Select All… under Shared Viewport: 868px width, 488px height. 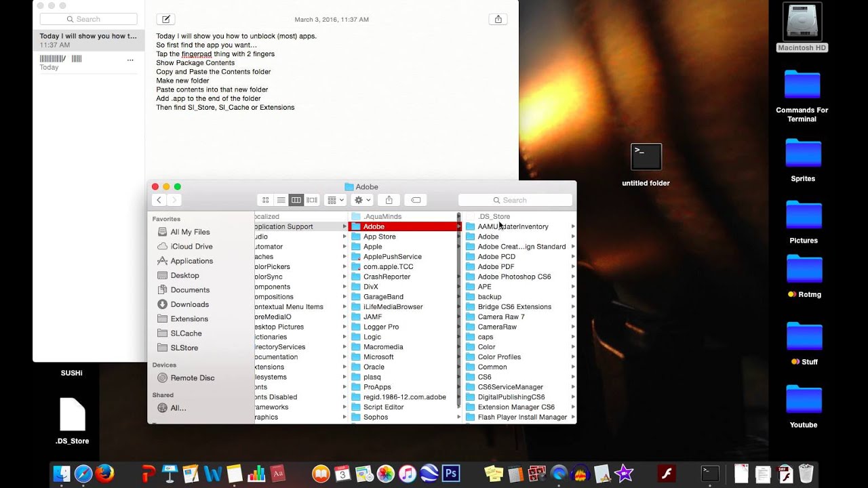tap(178, 408)
